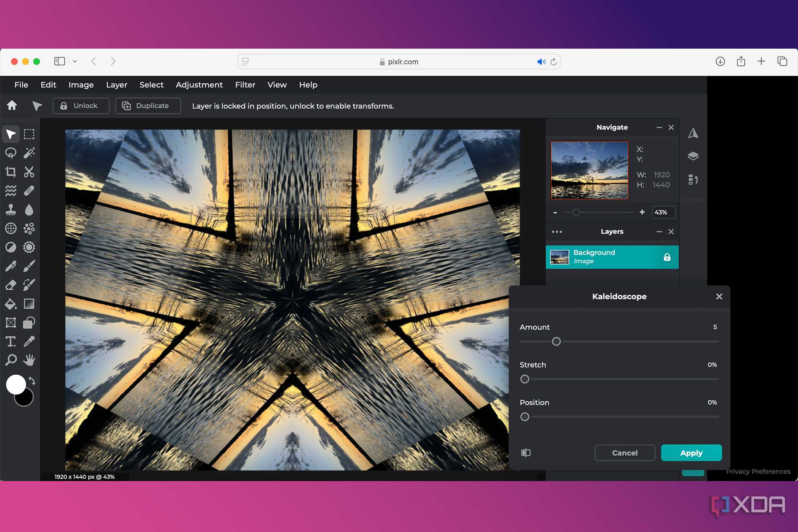Select the Liquify tool
This screenshot has width=798, height=532.
pyautogui.click(x=11, y=190)
